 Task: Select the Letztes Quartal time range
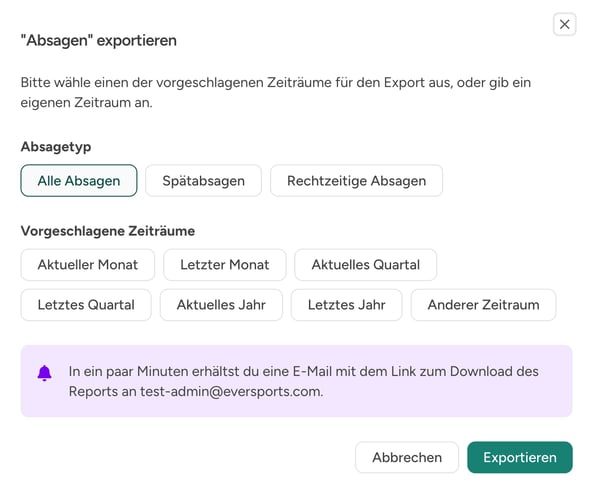[86, 305]
